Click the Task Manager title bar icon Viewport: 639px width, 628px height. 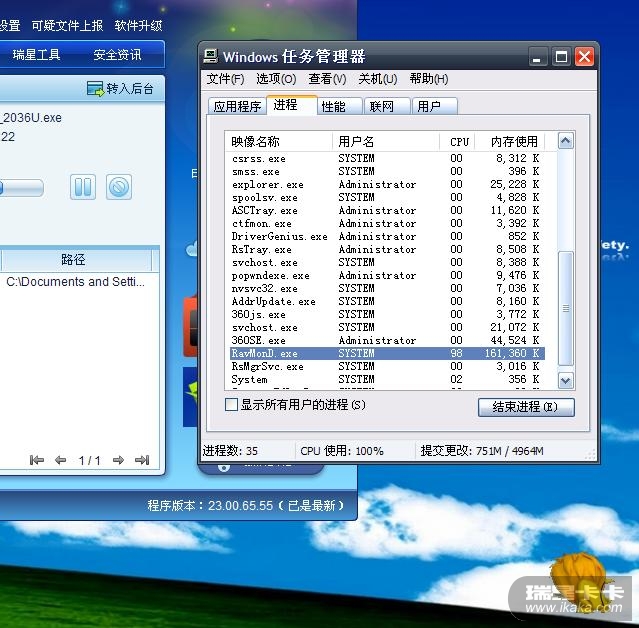(210, 56)
